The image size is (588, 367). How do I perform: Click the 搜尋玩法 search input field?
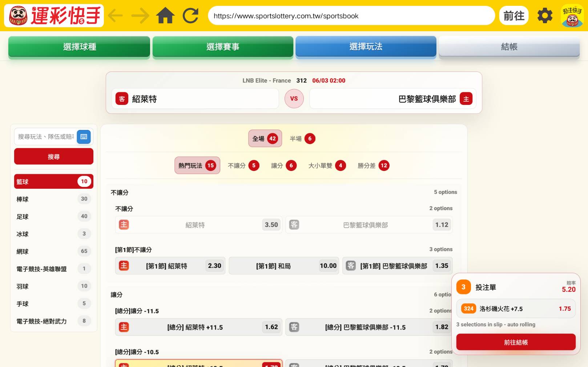(x=46, y=137)
